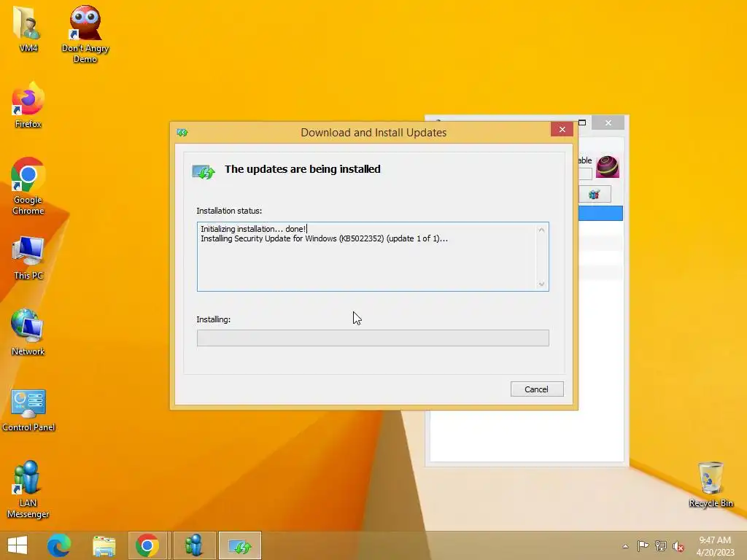Click the installation status text box
747x560 pixels.
pyautogui.click(x=373, y=257)
